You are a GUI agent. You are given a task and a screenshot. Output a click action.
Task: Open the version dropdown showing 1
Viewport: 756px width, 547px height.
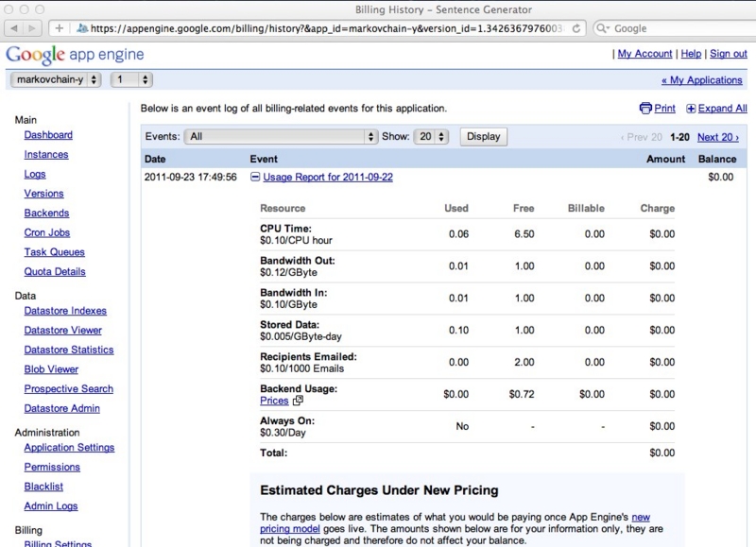tap(131, 79)
